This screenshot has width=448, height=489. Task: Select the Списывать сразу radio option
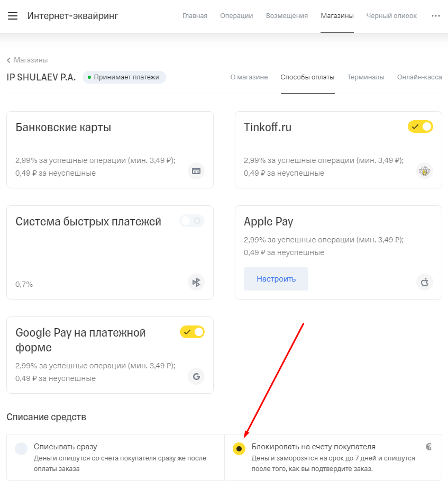[21, 449]
